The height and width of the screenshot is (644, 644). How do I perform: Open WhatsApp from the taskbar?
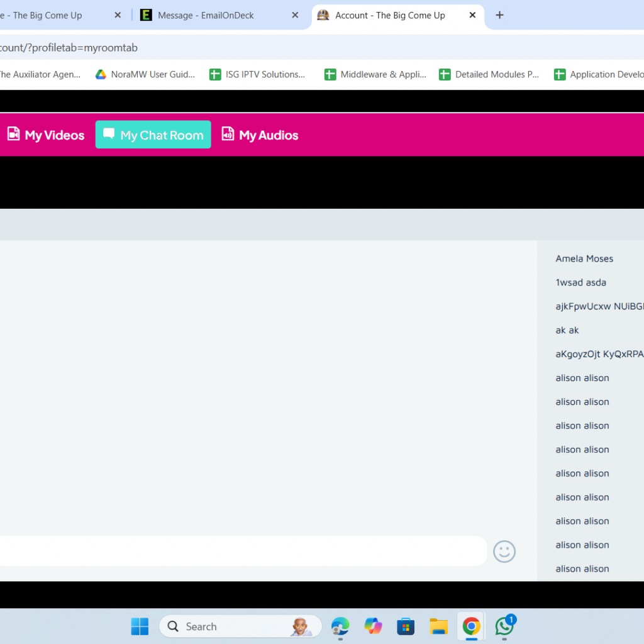pos(504,626)
